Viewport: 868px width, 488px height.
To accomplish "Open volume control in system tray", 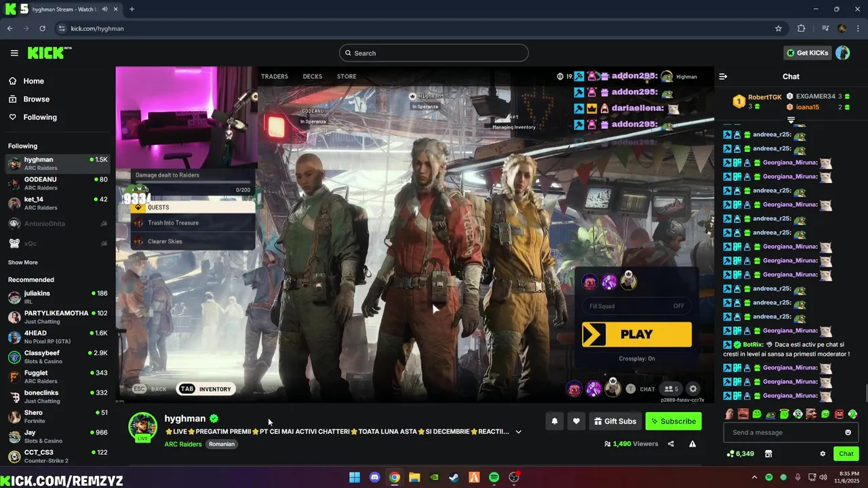I will tap(823, 477).
